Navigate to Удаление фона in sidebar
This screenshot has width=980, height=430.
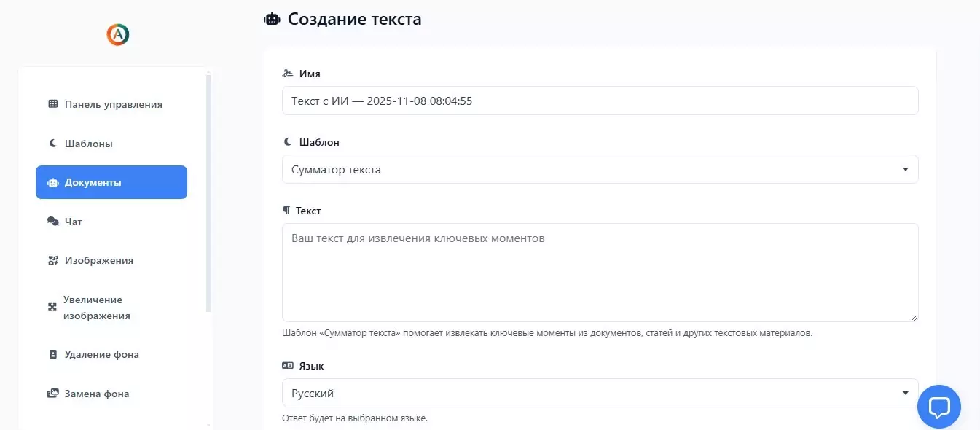[x=101, y=354]
